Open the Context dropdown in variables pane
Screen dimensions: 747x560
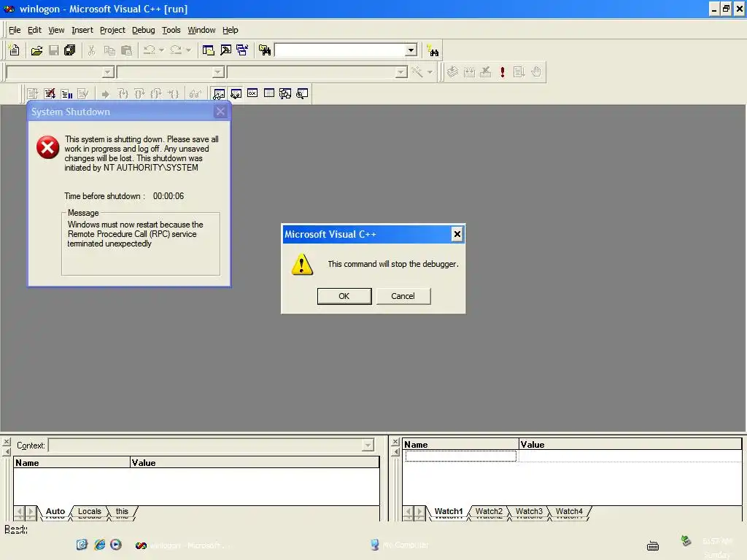(x=368, y=446)
